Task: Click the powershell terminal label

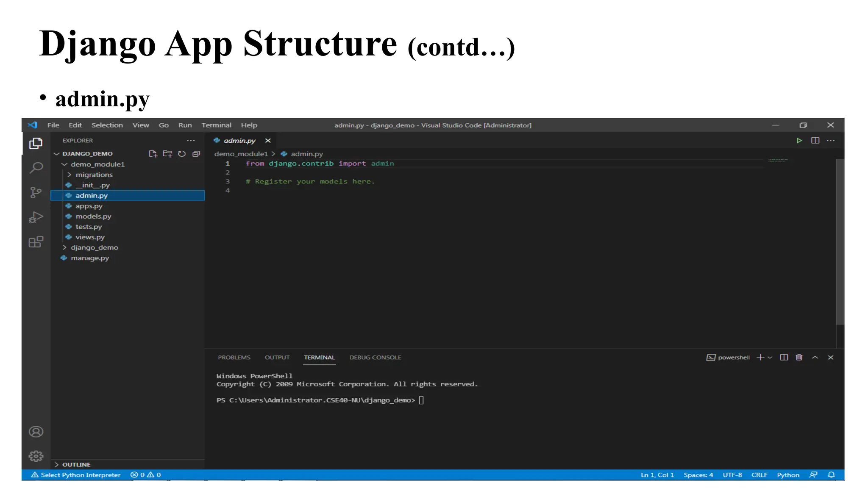Action: point(728,358)
